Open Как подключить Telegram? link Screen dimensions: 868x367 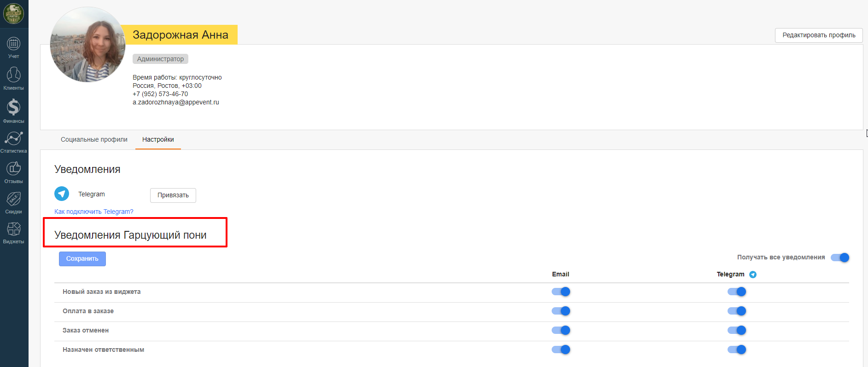94,212
